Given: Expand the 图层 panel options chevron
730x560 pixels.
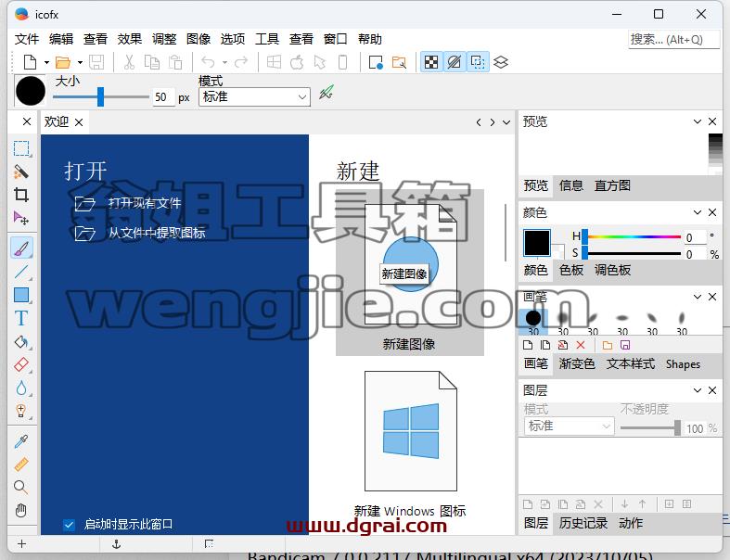Looking at the screenshot, I should (x=697, y=390).
